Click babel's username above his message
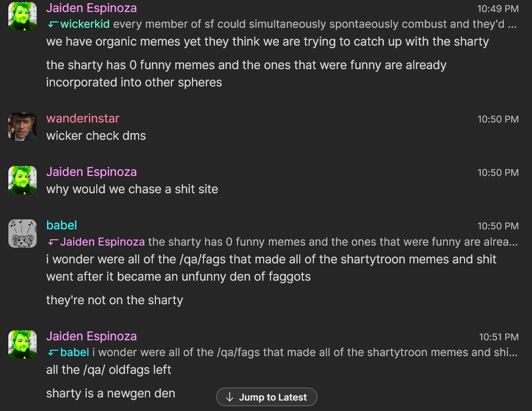Image resolution: width=532 pixels, height=411 pixels. pyautogui.click(x=61, y=225)
